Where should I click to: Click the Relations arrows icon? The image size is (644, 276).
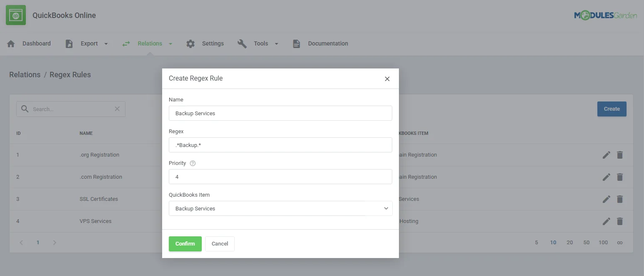pos(126,43)
